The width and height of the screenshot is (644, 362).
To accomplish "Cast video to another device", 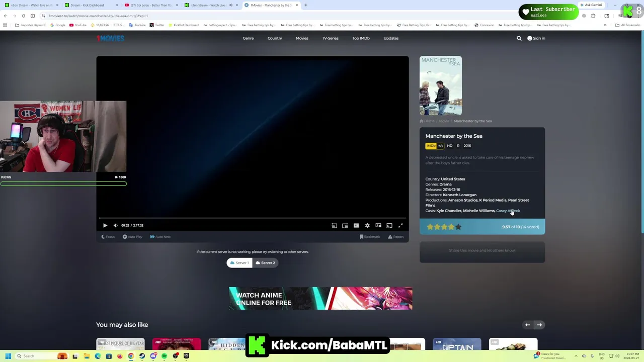I will pyautogui.click(x=389, y=226).
